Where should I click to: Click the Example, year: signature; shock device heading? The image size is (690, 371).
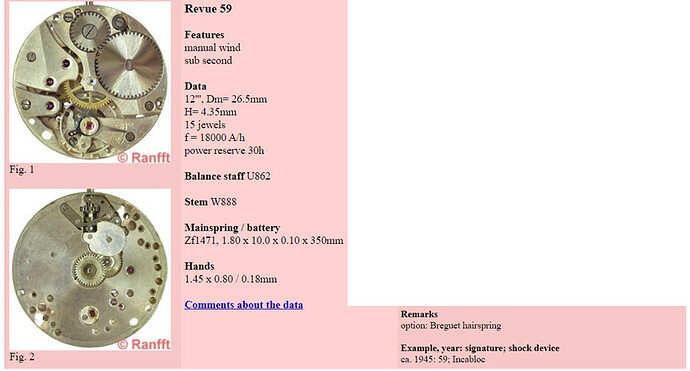(x=480, y=348)
